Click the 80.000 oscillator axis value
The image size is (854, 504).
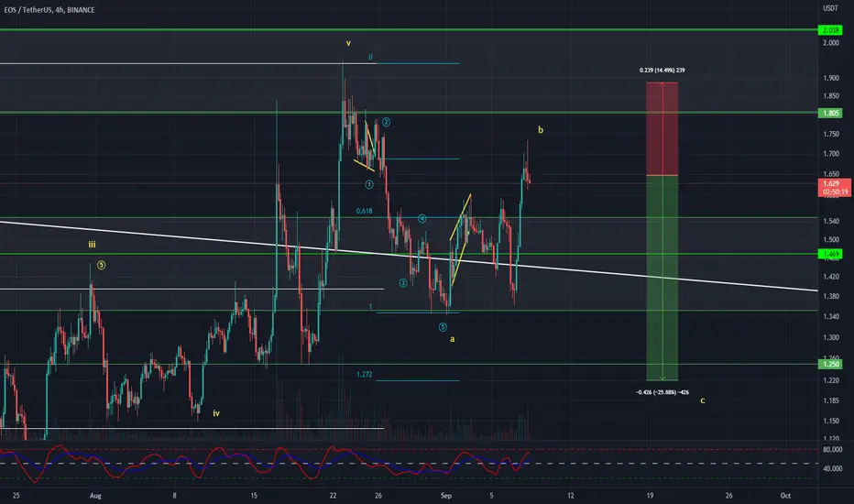click(x=833, y=450)
